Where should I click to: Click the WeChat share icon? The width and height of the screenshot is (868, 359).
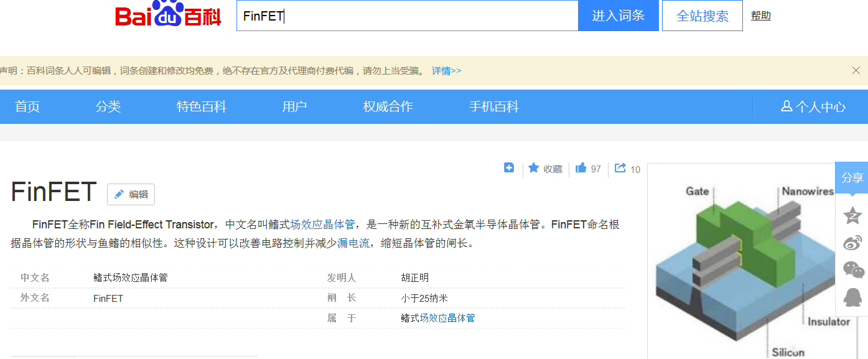(x=853, y=269)
